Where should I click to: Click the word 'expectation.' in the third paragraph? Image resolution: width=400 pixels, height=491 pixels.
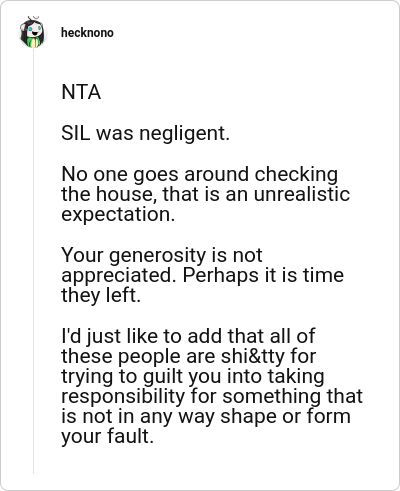[x=118, y=215]
